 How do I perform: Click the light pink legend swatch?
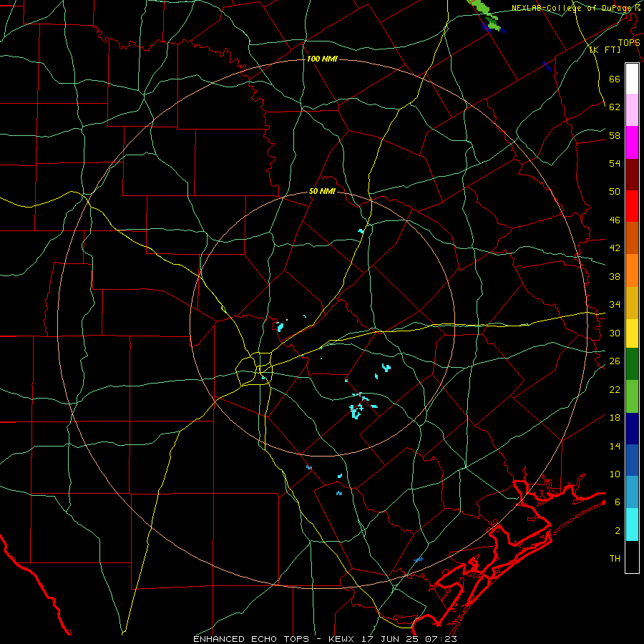tap(632, 110)
